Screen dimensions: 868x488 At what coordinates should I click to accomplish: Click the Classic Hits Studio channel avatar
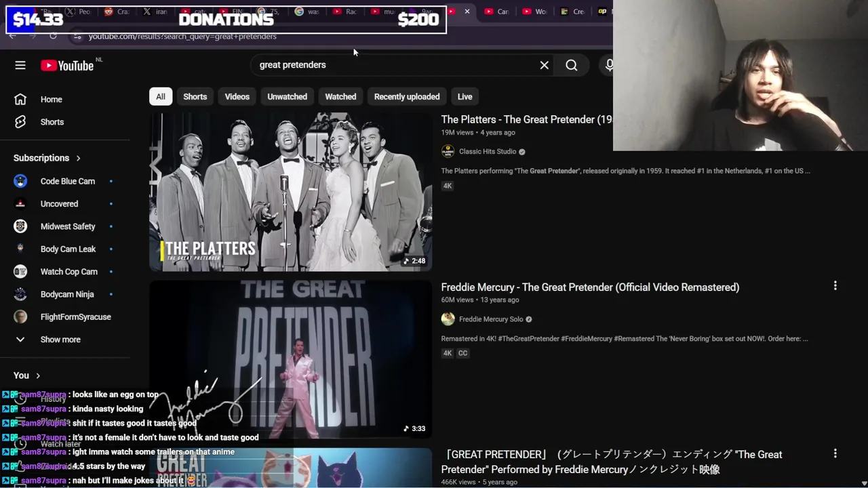(x=448, y=152)
